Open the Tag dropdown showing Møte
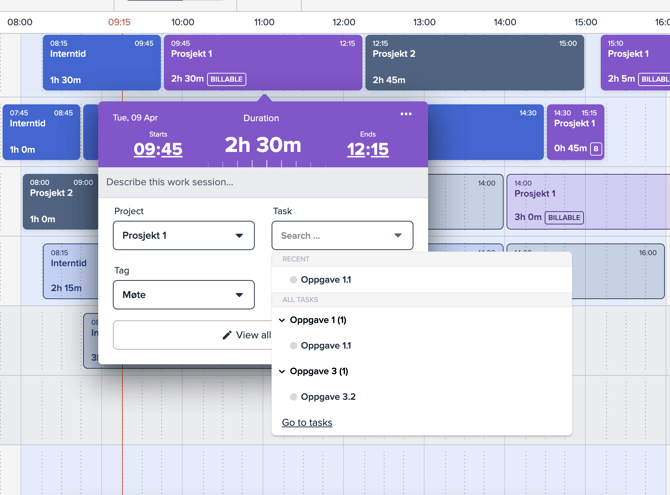Viewport: 670px width, 495px height. (183, 295)
